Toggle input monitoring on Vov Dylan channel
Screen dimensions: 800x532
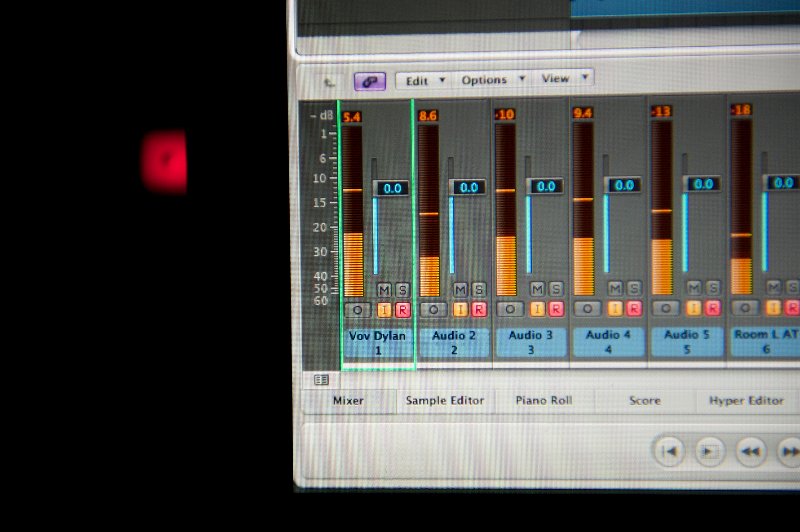pos(384,310)
